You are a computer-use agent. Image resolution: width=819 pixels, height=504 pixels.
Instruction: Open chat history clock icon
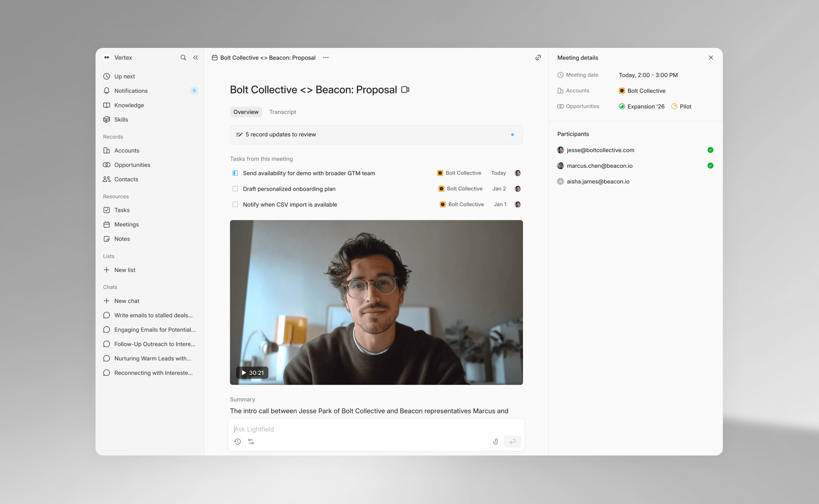[237, 442]
